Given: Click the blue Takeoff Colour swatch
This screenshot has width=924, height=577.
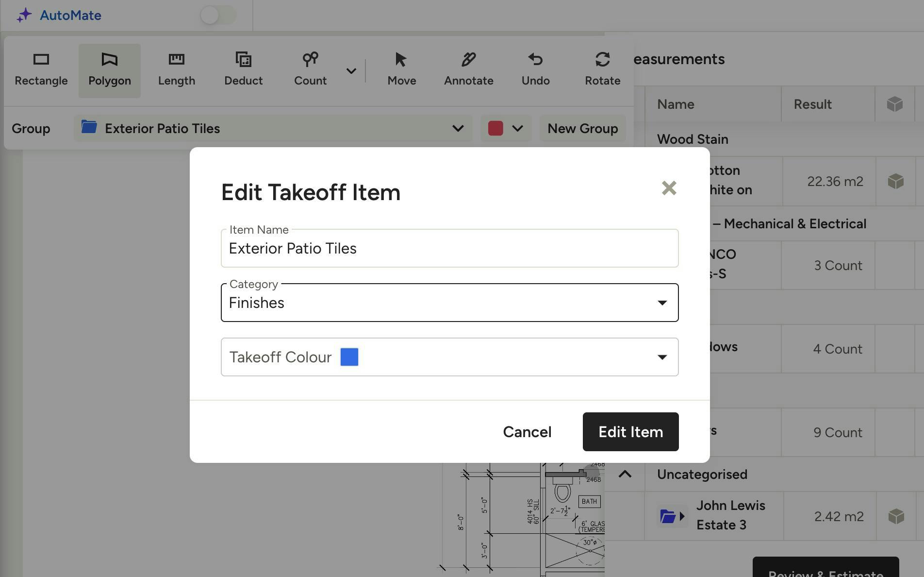Looking at the screenshot, I should [x=349, y=357].
